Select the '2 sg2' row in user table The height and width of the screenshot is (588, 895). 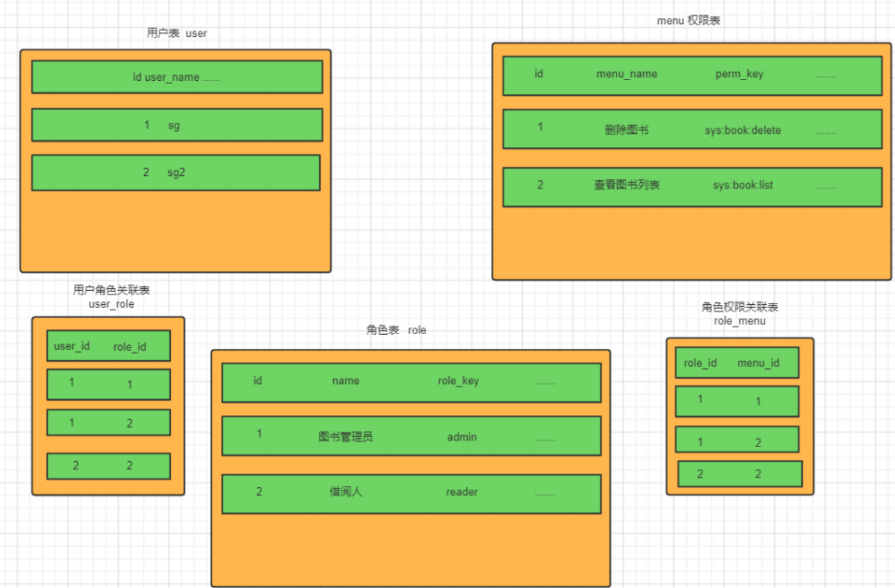point(176,173)
